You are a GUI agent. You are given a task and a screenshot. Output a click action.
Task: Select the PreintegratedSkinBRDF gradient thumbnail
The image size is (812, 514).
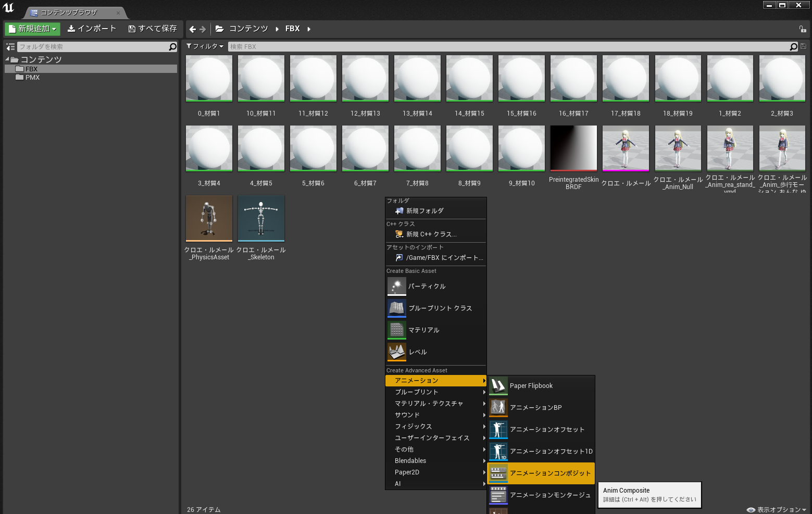click(573, 148)
